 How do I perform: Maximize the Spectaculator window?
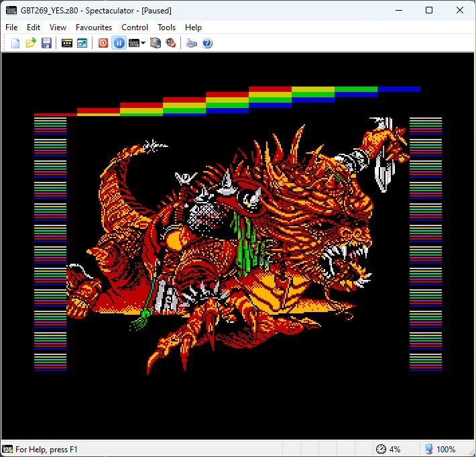click(x=429, y=10)
